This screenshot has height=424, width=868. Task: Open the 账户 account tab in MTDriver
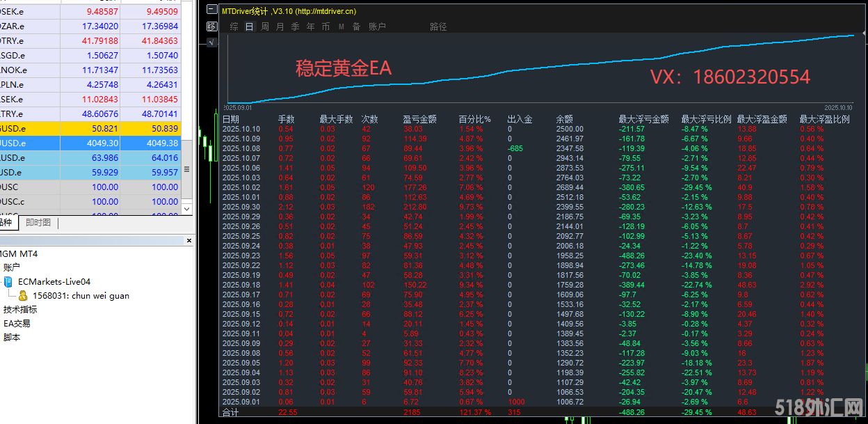377,26
